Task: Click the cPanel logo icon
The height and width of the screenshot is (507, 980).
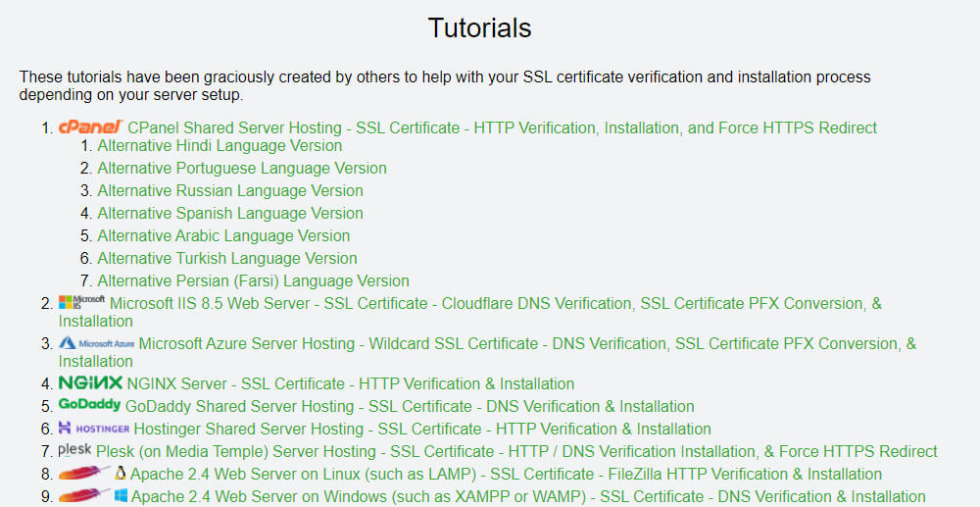Action: 91,127
